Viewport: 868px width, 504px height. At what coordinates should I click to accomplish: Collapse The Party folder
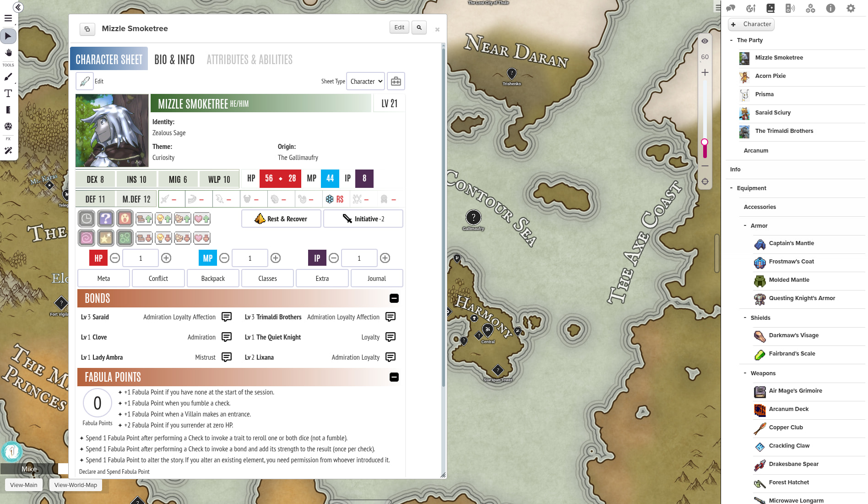tap(731, 40)
